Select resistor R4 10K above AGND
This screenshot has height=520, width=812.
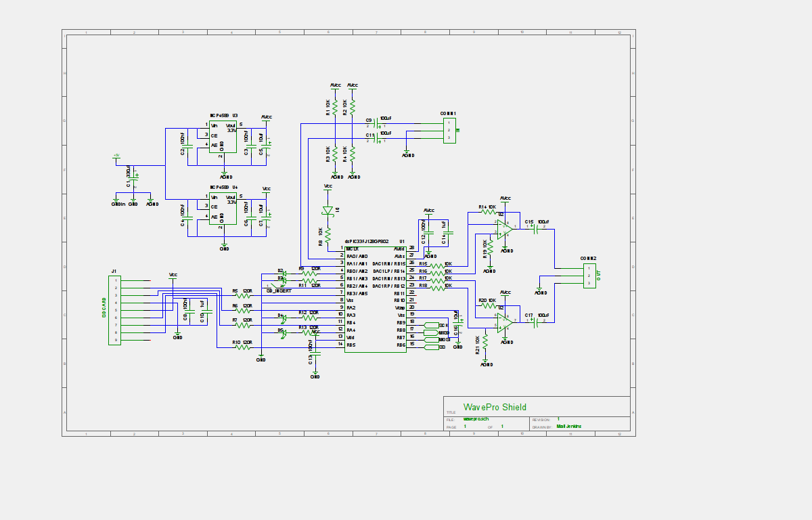[353, 153]
